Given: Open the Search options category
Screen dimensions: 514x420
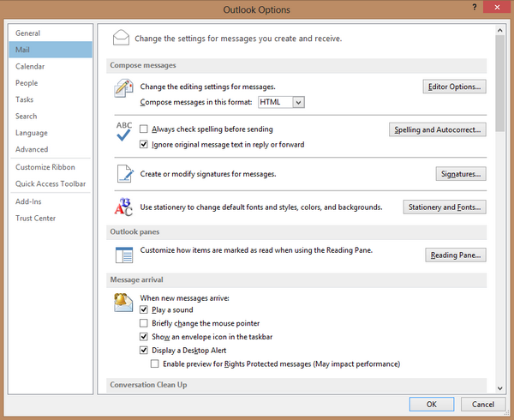Looking at the screenshot, I should click(x=51, y=116).
